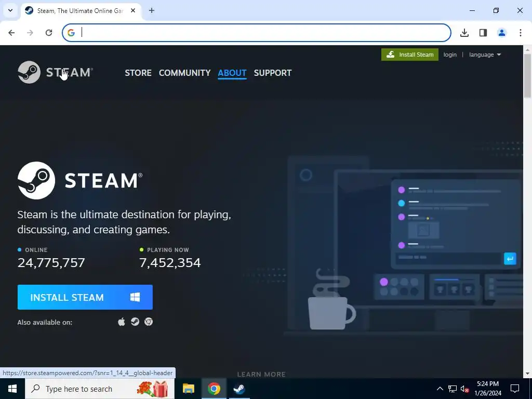Open a new browser tab

click(152, 10)
